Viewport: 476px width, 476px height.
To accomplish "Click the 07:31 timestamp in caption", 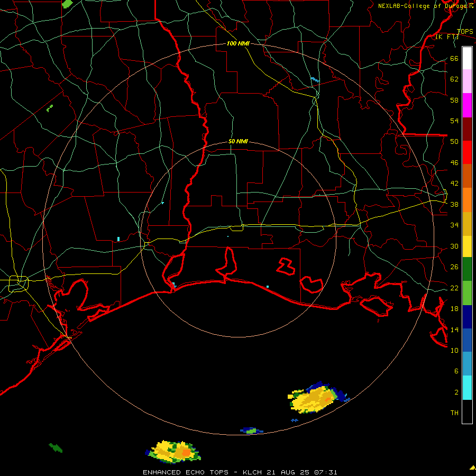I will point(325,472).
